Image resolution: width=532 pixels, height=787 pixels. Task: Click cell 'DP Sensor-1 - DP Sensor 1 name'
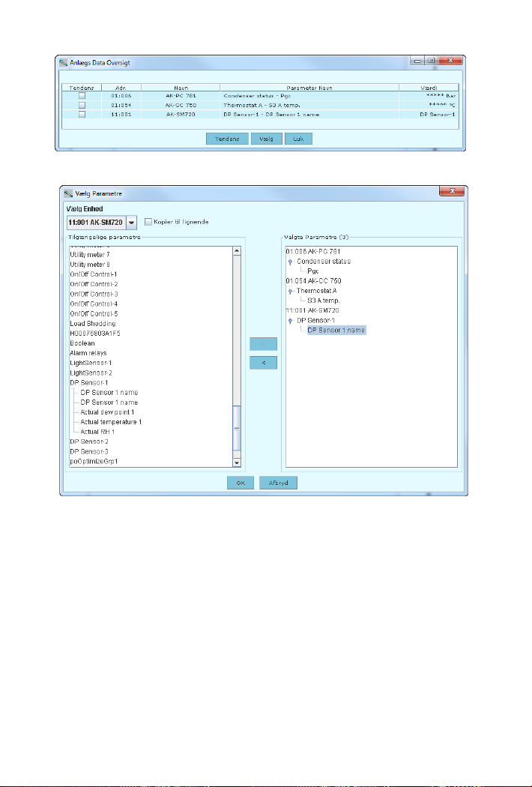[309, 115]
